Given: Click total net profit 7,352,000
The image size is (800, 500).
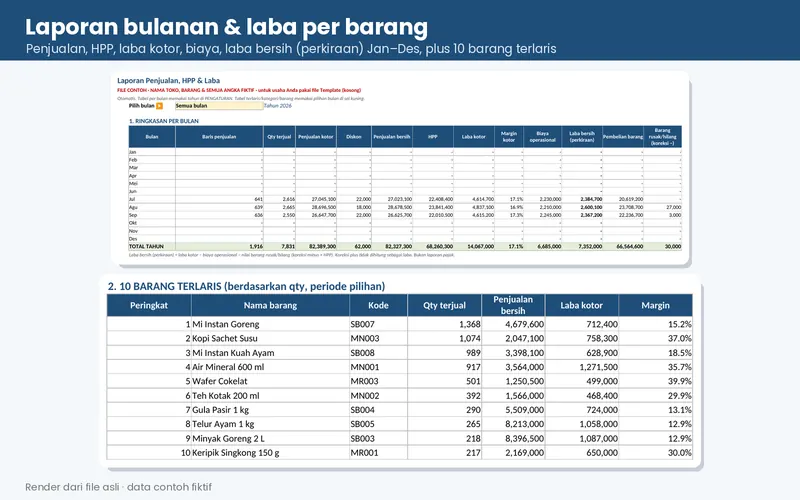Looking at the screenshot, I should [590, 246].
